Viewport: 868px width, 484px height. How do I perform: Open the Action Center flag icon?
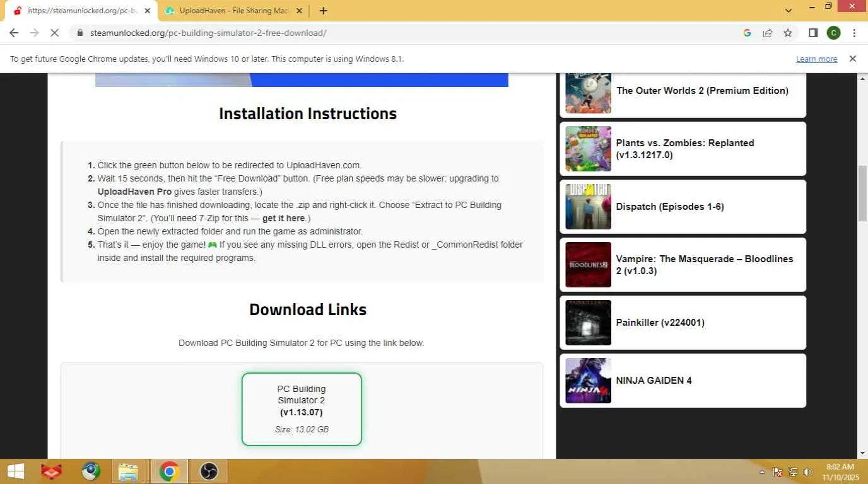[x=778, y=472]
